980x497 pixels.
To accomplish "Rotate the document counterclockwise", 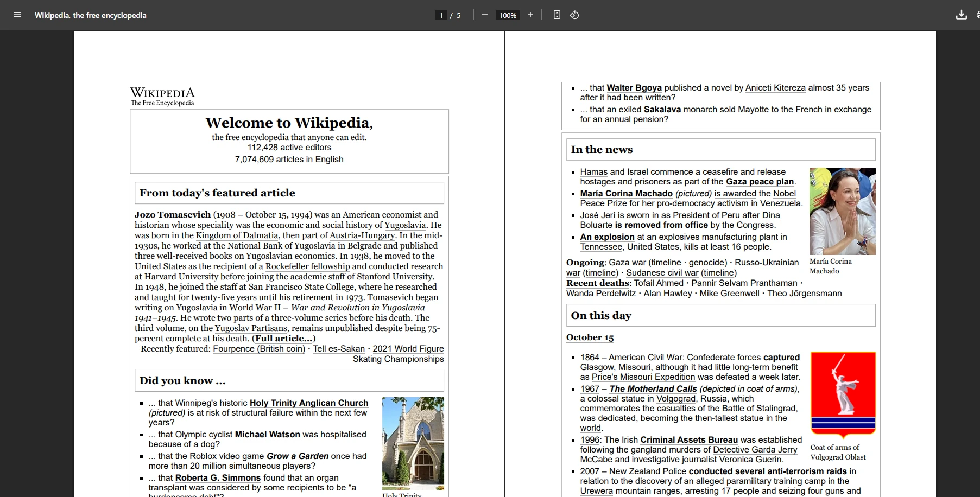I will 574,15.
